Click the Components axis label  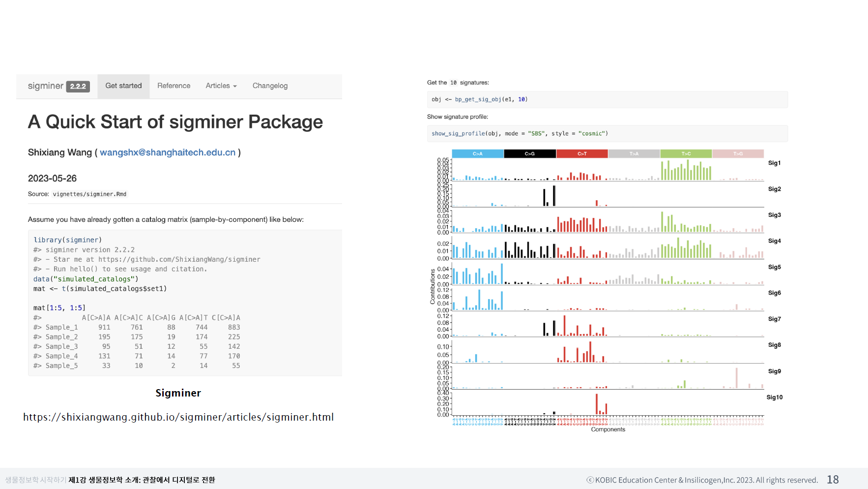click(608, 429)
